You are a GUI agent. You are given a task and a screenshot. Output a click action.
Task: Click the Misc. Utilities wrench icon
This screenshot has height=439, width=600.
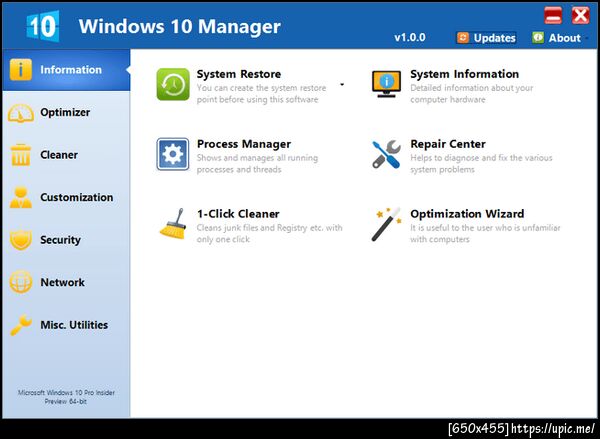(21, 325)
